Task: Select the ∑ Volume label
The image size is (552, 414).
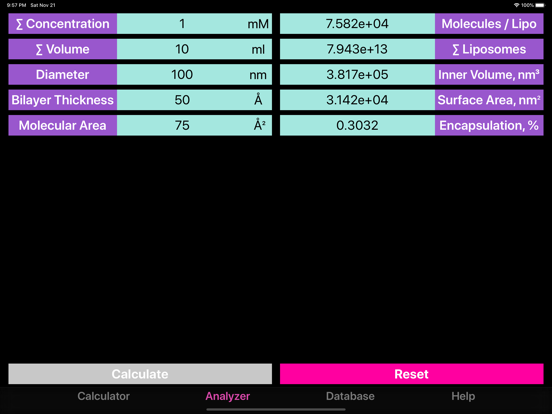Action: point(63,49)
